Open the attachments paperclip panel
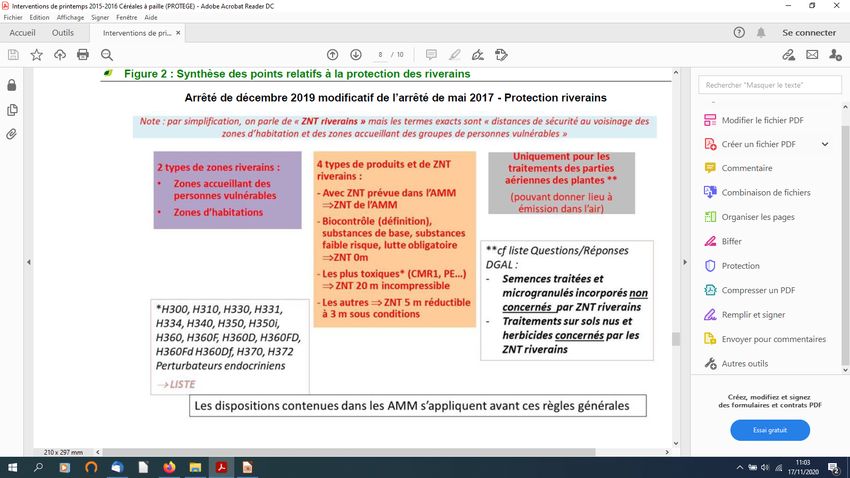The image size is (850, 478). (11, 134)
